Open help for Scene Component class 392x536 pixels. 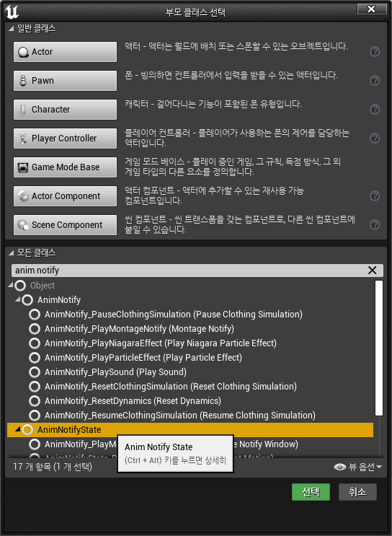375,224
